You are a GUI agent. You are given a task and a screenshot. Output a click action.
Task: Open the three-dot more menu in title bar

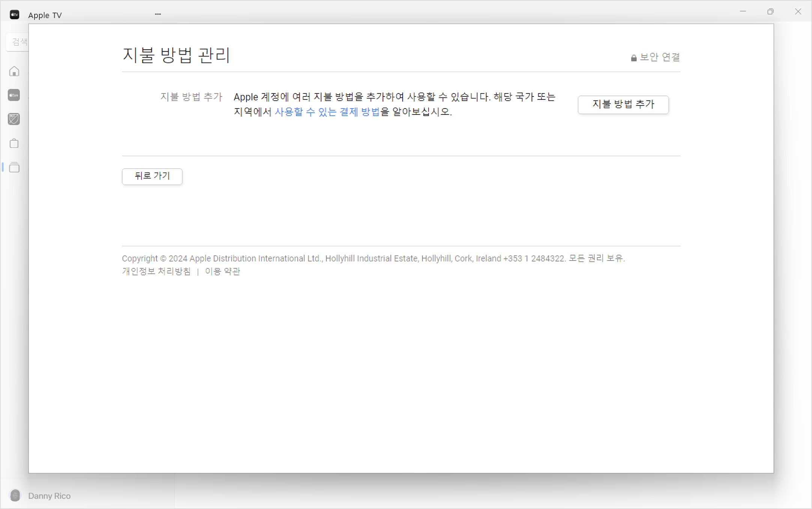point(158,14)
